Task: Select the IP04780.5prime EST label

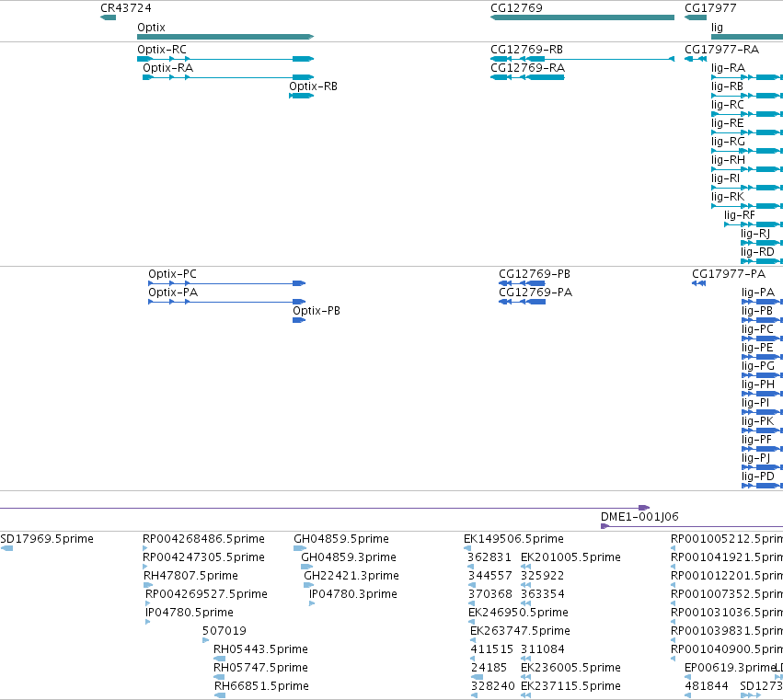Action: point(190,613)
